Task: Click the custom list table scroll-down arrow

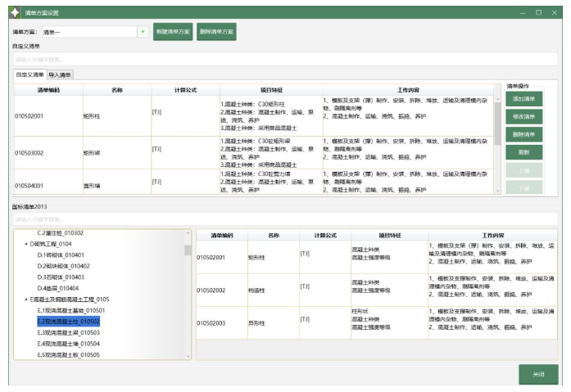Action: [497, 191]
